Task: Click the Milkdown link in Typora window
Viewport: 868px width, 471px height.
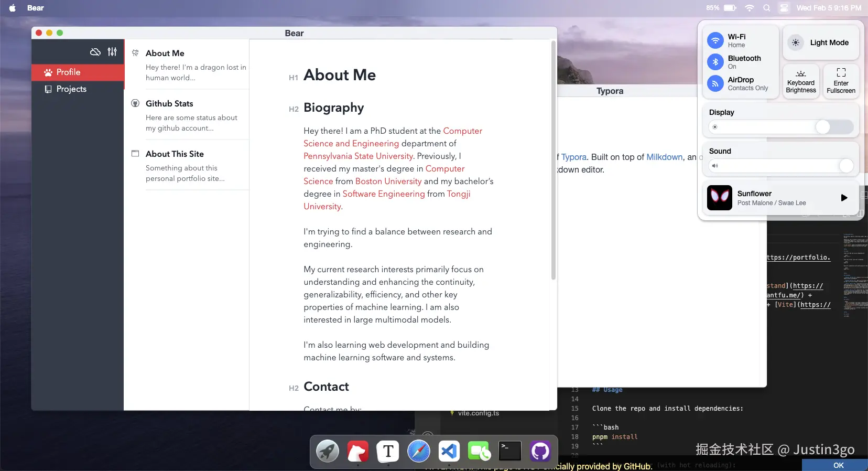Action: (665, 157)
